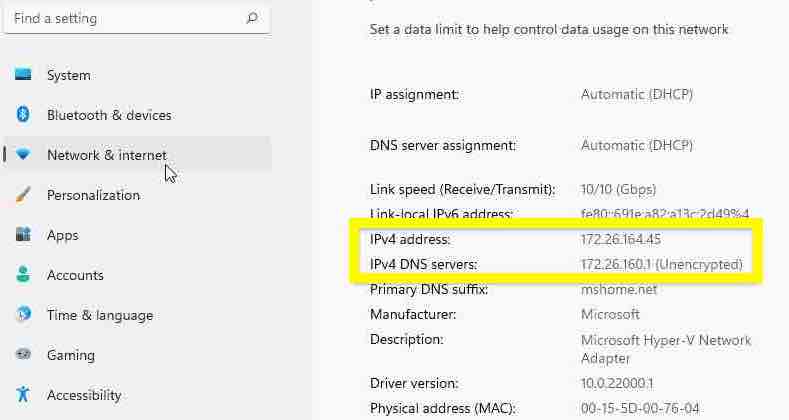Click the IP assignment Automatic (DHCP) value
The width and height of the screenshot is (789, 420).
[x=636, y=95]
